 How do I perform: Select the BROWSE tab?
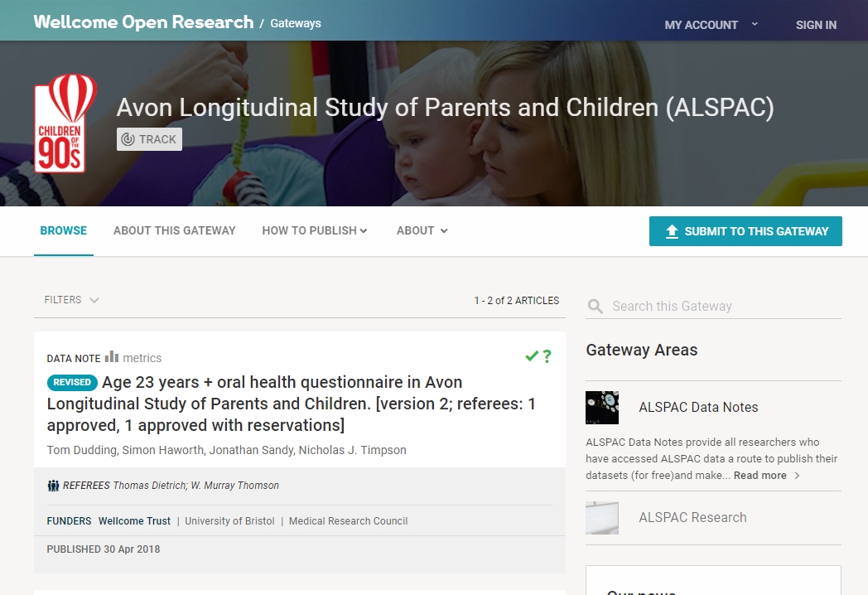[64, 230]
